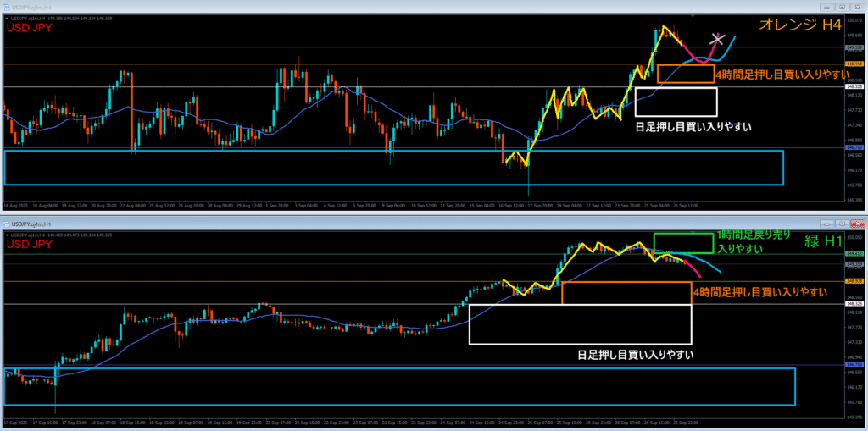Click the H1 chart's orange '4時間足押し目買い入りやすい' text
868x431 pixels.
(x=759, y=292)
